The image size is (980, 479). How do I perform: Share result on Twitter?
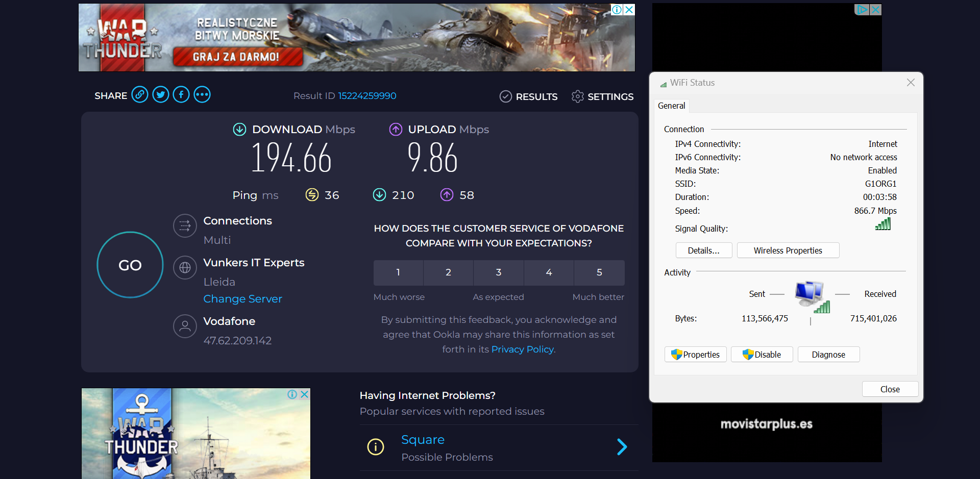(161, 95)
